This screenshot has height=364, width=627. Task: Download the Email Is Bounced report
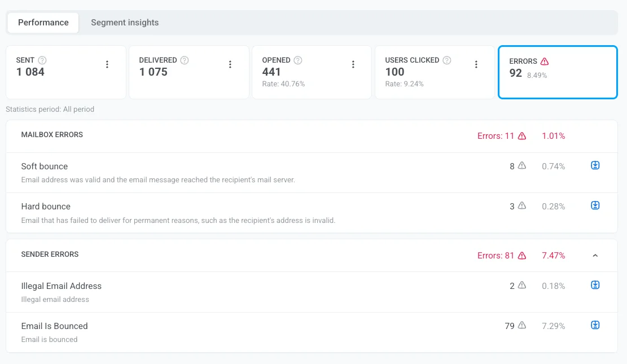[x=595, y=325]
